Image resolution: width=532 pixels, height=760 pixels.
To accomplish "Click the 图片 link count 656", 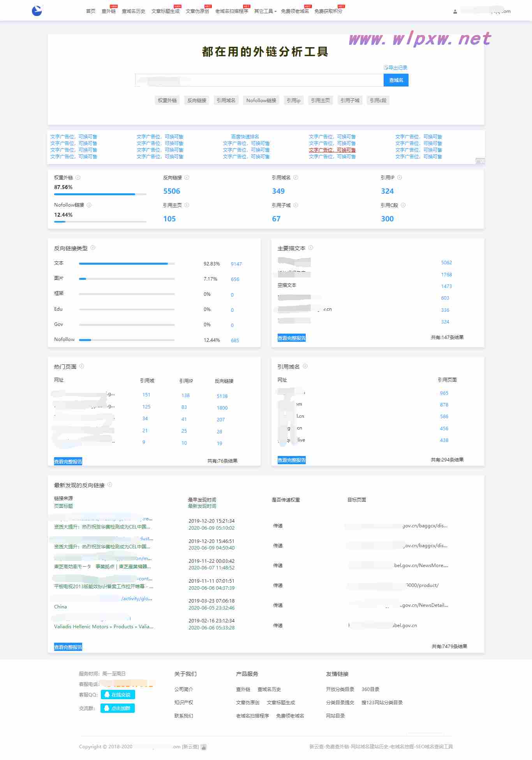I will point(235,279).
